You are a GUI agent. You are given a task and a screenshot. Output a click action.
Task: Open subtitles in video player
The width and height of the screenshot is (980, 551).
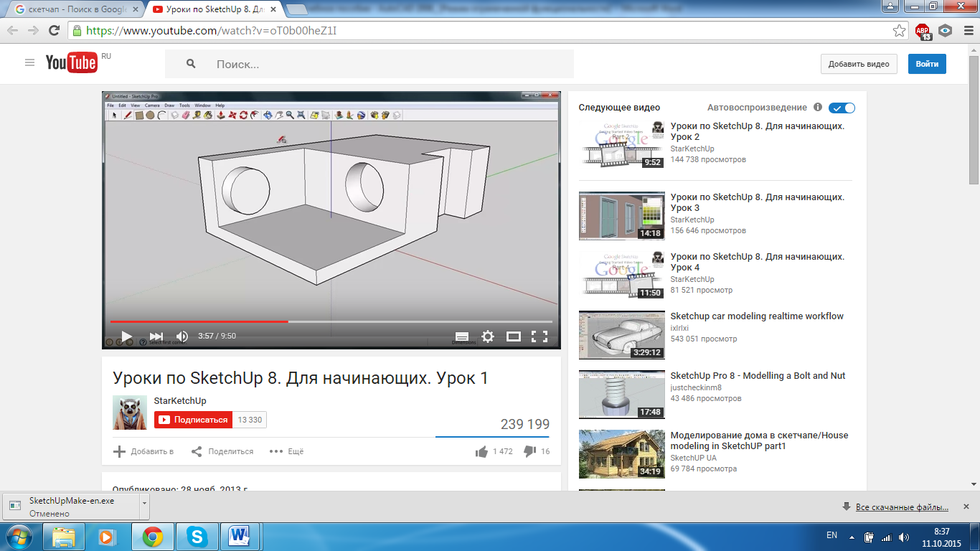coord(462,336)
